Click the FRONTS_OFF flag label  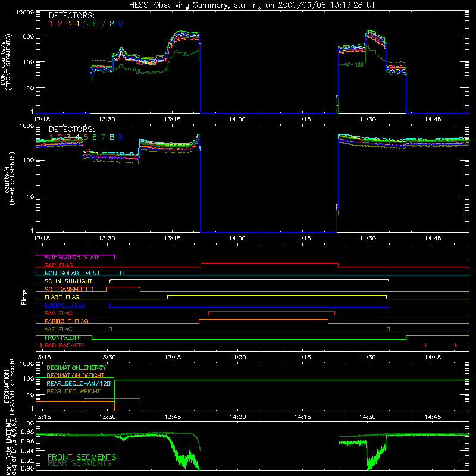coord(62,337)
